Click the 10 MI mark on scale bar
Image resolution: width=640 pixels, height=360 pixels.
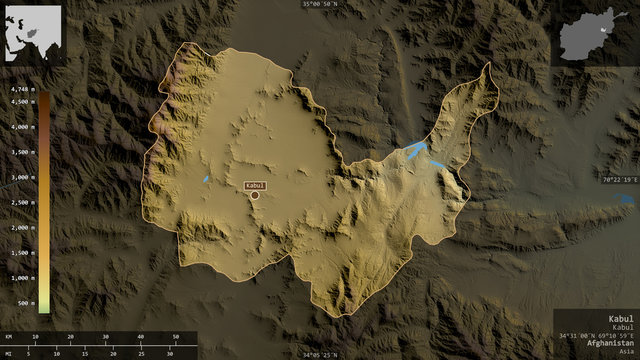56,353
